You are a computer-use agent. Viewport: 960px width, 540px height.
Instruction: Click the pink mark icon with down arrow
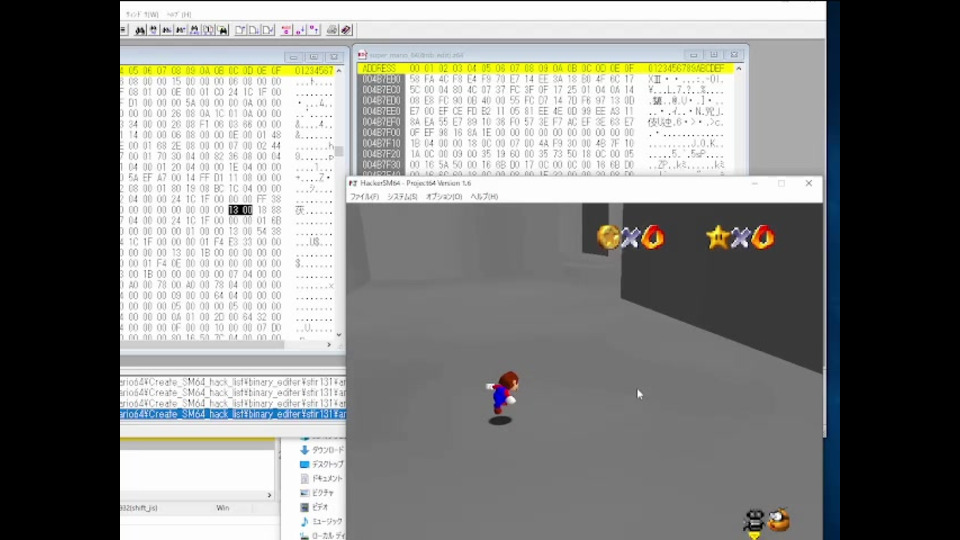click(300, 30)
